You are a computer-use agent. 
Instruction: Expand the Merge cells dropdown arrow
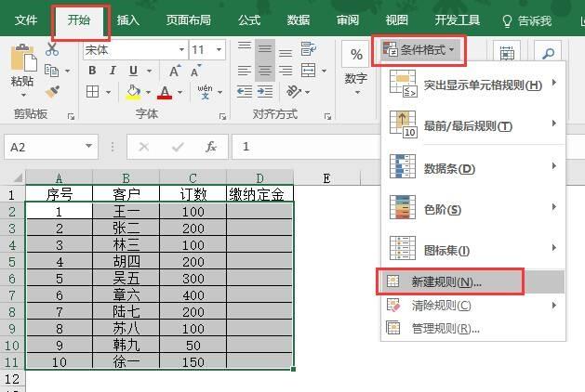point(324,71)
